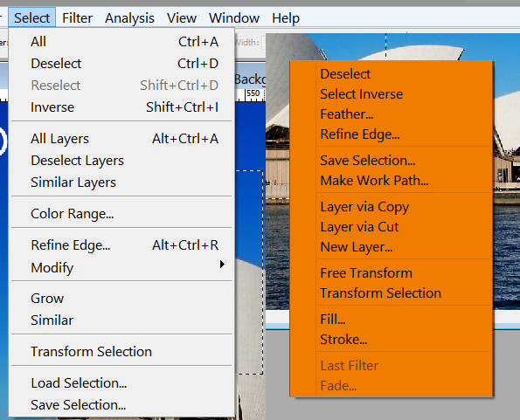The width and height of the screenshot is (520, 420).
Task: Choose Similar below Grow
Action: pos(121,320)
